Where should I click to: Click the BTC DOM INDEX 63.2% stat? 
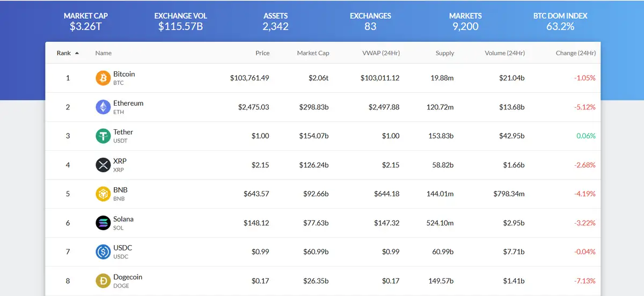click(560, 21)
